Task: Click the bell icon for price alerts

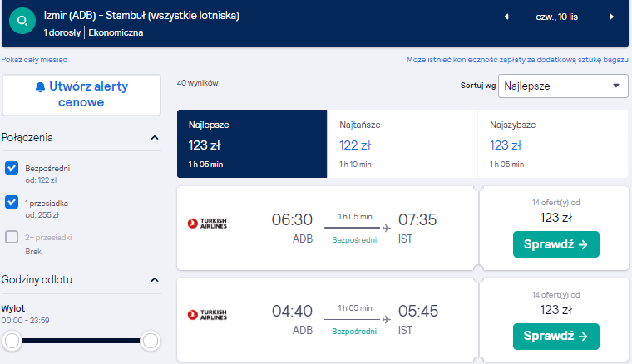Action: pyautogui.click(x=40, y=87)
